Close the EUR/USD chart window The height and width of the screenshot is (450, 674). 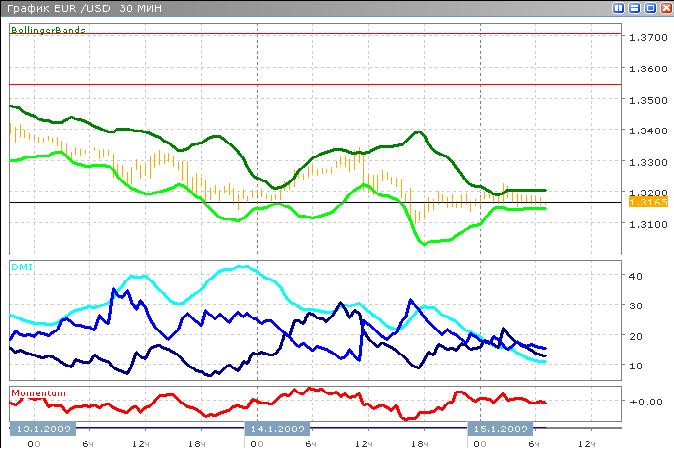click(665, 8)
